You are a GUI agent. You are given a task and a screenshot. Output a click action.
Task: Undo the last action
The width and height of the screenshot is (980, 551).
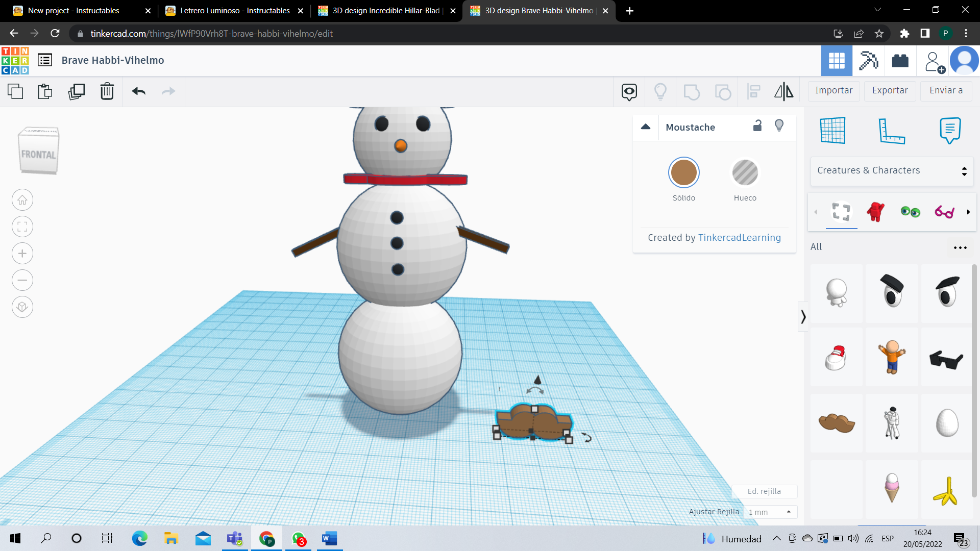pyautogui.click(x=139, y=91)
